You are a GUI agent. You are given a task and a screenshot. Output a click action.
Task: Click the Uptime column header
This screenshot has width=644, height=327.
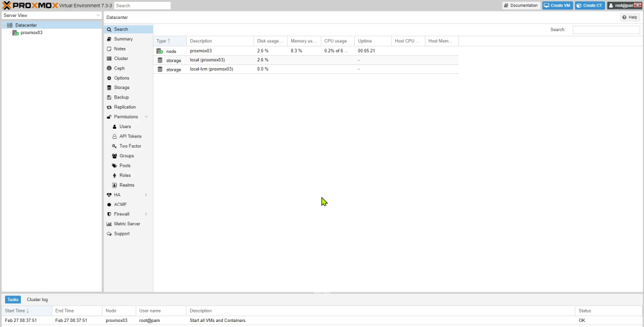pyautogui.click(x=373, y=41)
